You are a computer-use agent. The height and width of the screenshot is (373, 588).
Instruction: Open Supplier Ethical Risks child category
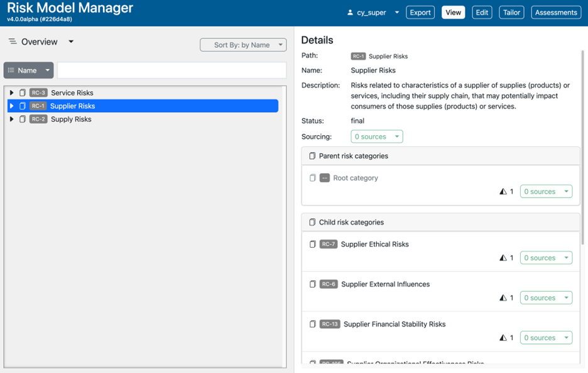tap(374, 244)
